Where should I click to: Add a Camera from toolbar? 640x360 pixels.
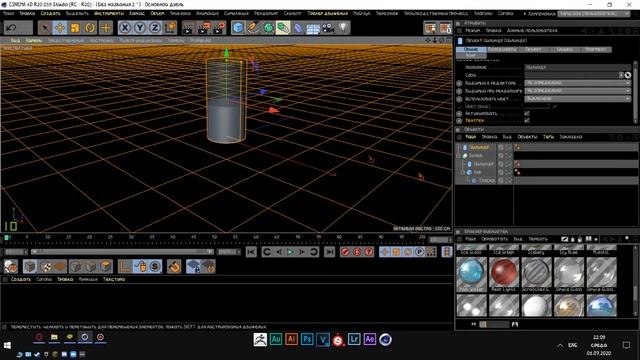point(328,28)
